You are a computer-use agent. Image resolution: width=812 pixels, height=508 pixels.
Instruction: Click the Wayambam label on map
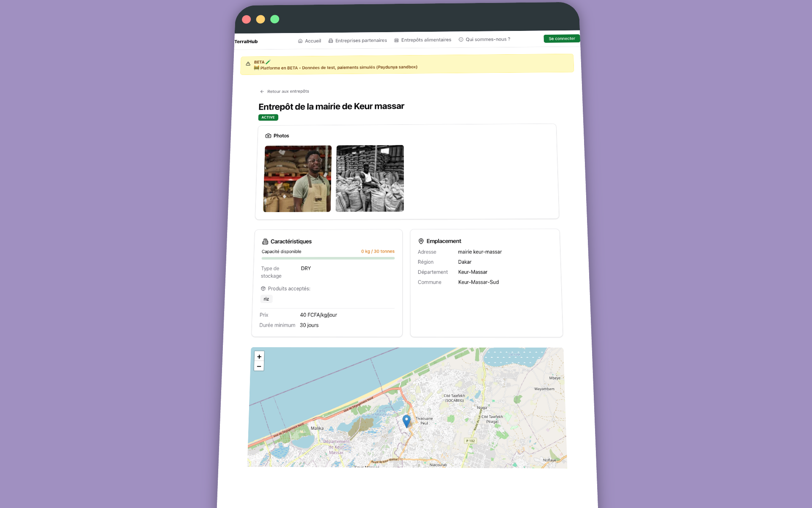pos(544,389)
